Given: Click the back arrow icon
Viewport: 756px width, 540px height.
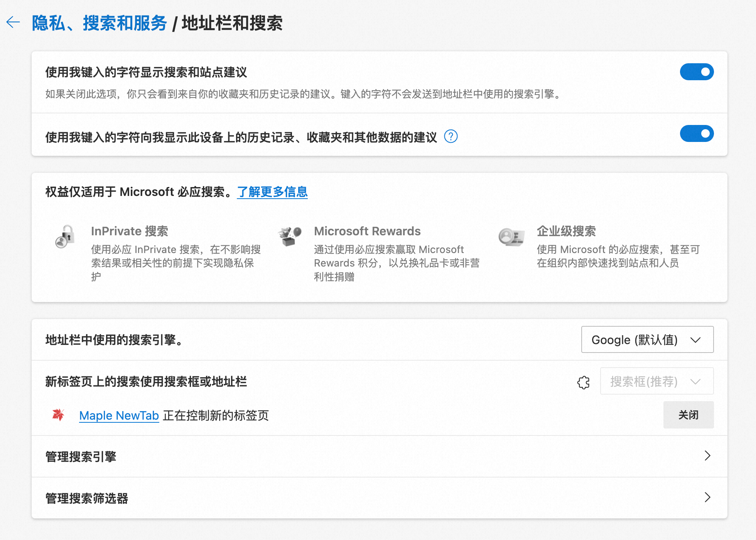Looking at the screenshot, I should 13,22.
